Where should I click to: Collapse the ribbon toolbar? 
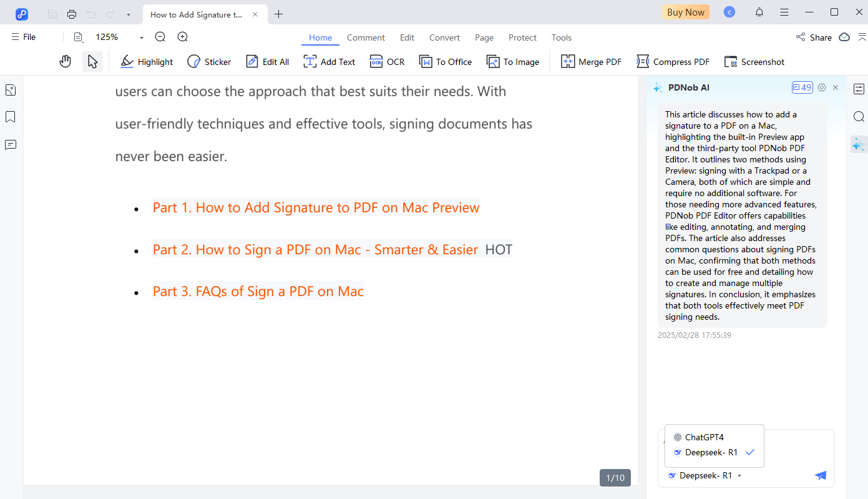[862, 37]
